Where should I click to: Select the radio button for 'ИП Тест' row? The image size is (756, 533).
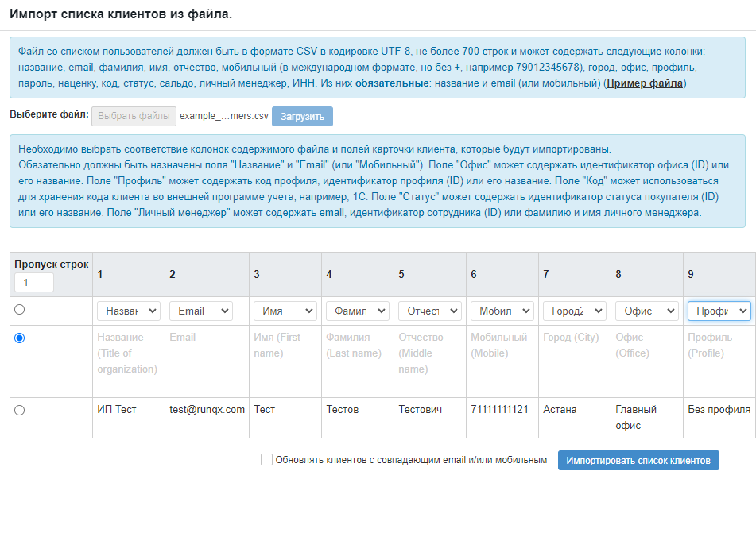click(x=20, y=410)
